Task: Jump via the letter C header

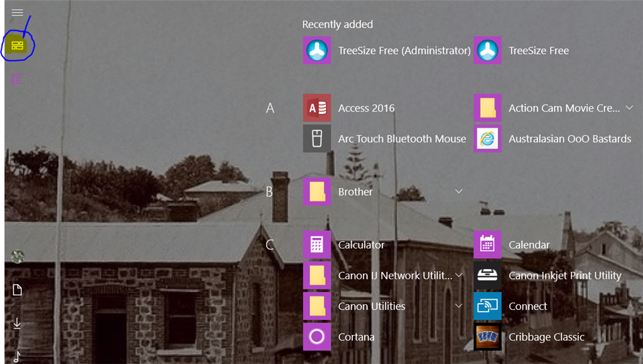Action: [x=269, y=245]
